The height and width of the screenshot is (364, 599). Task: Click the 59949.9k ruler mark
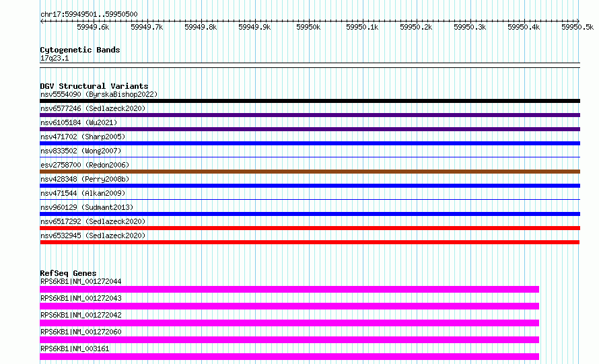point(254,27)
